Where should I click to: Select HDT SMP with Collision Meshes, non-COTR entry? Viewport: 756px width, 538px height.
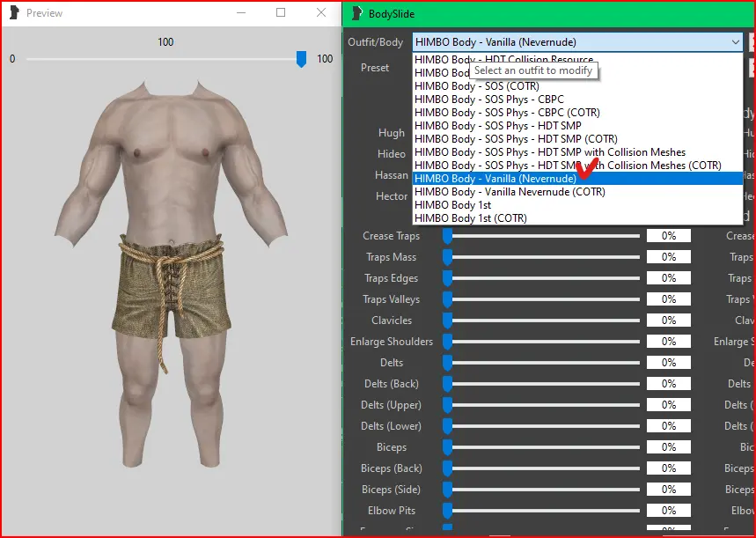(577, 152)
